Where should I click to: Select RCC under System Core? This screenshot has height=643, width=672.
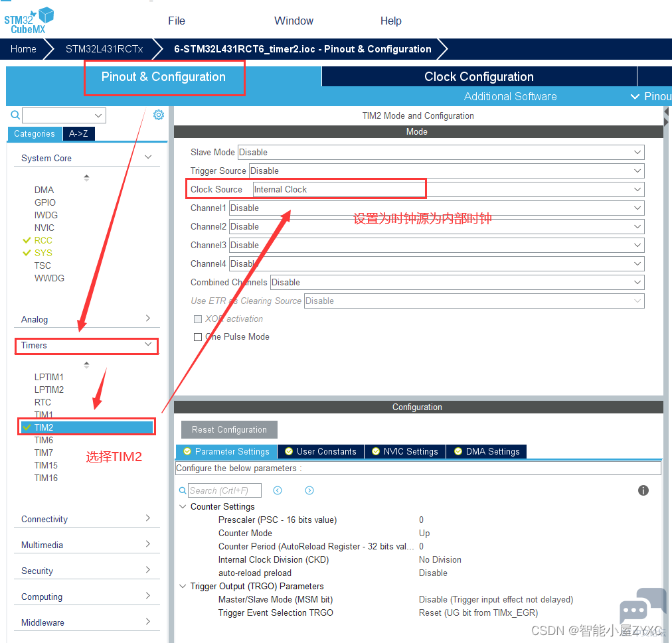coord(43,240)
